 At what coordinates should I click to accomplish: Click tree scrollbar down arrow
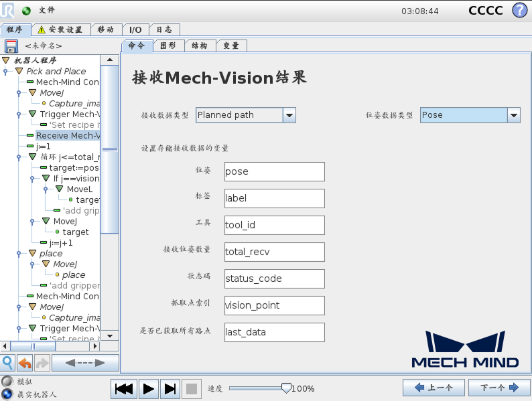point(110,335)
